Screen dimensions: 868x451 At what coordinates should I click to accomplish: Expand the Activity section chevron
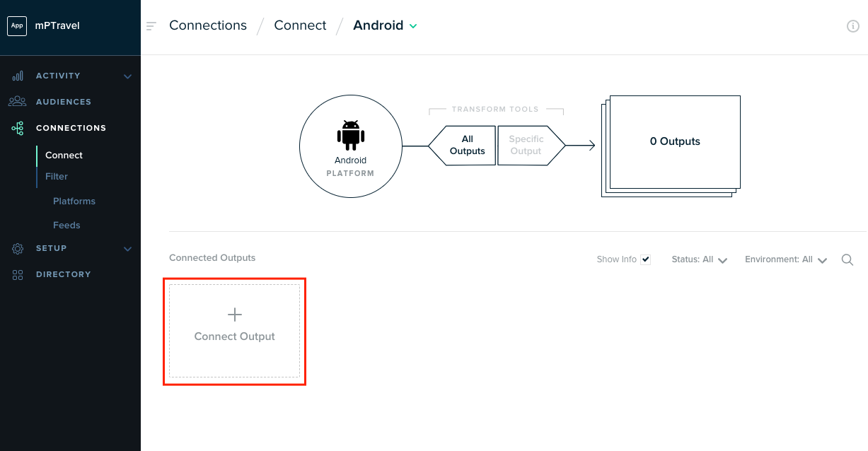(127, 76)
